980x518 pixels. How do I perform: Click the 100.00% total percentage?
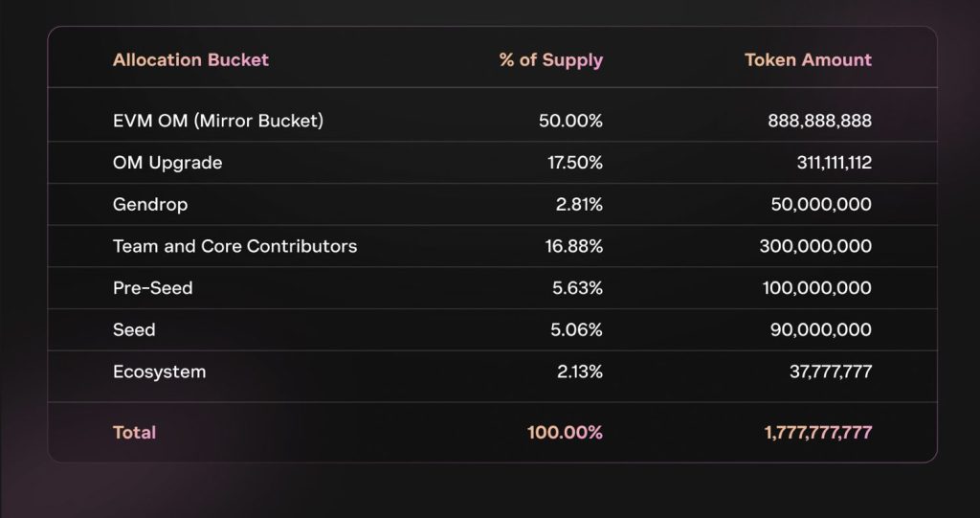click(x=565, y=432)
